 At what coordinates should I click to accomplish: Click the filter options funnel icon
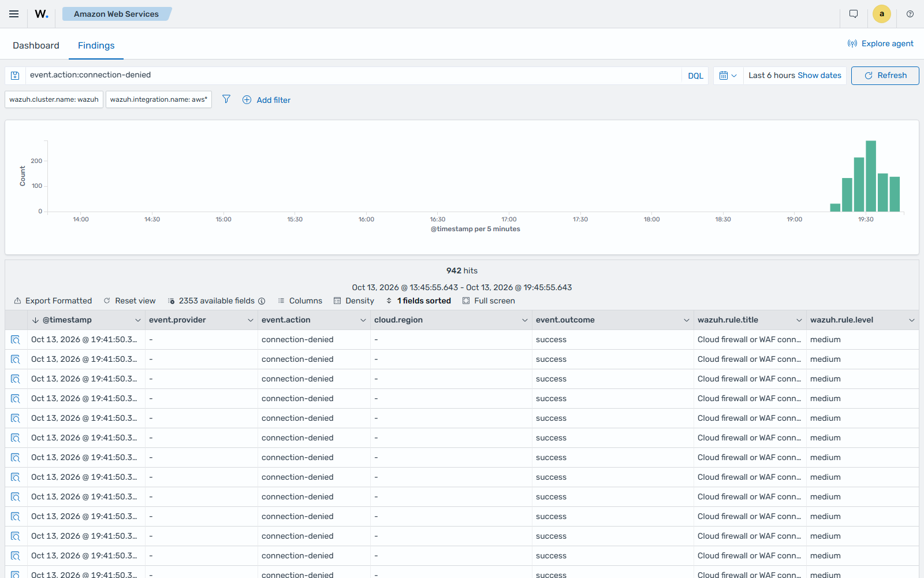coord(226,99)
